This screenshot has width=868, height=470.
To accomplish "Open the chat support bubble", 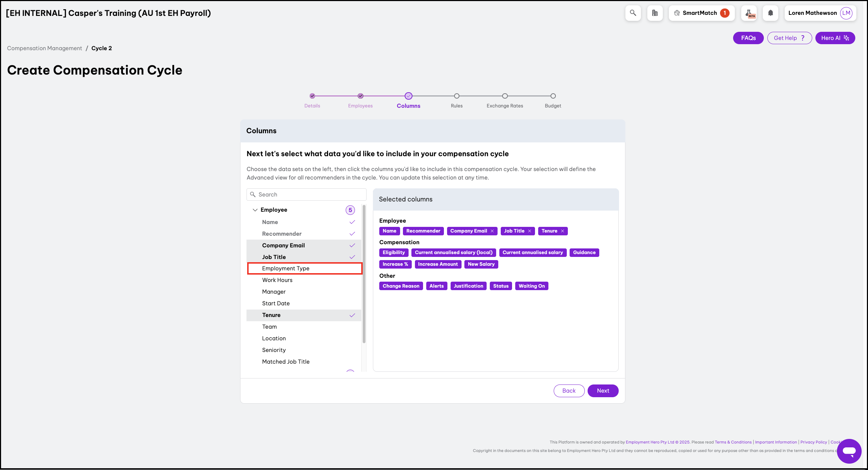I will tap(849, 451).
